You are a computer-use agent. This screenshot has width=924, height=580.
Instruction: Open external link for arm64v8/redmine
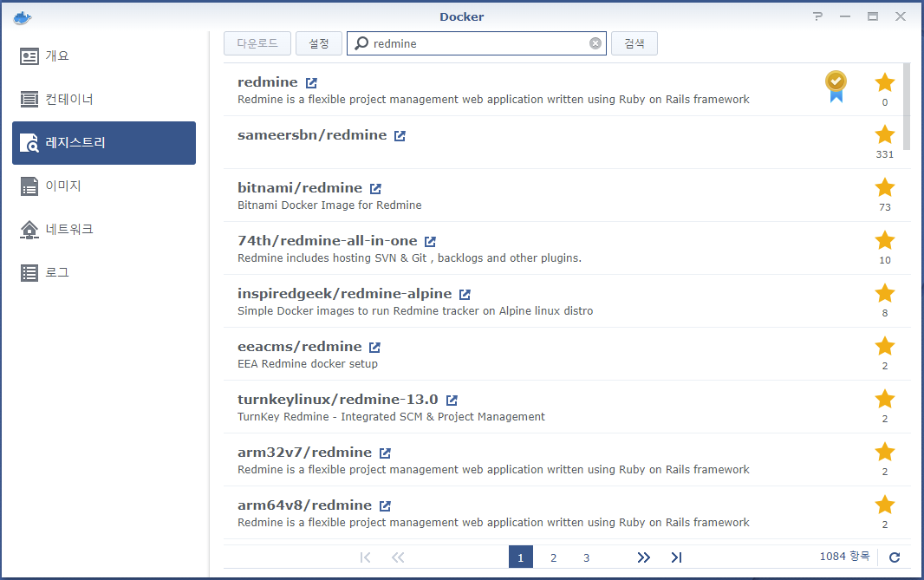click(x=385, y=505)
